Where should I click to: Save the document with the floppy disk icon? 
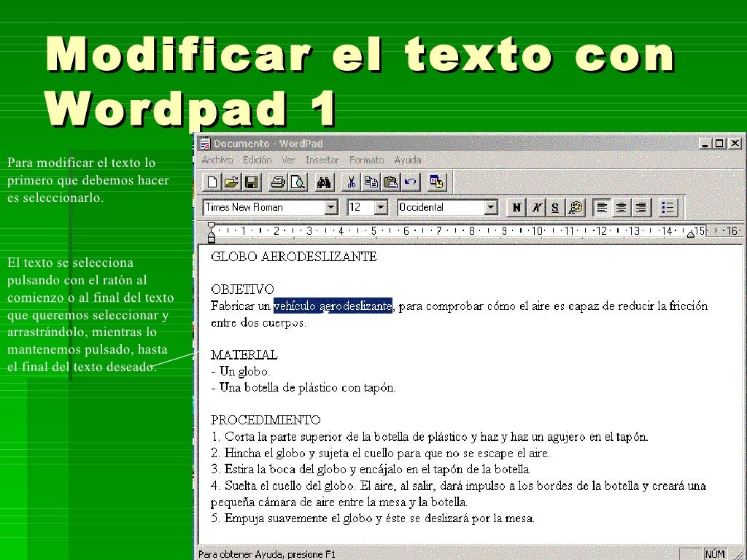point(252,182)
